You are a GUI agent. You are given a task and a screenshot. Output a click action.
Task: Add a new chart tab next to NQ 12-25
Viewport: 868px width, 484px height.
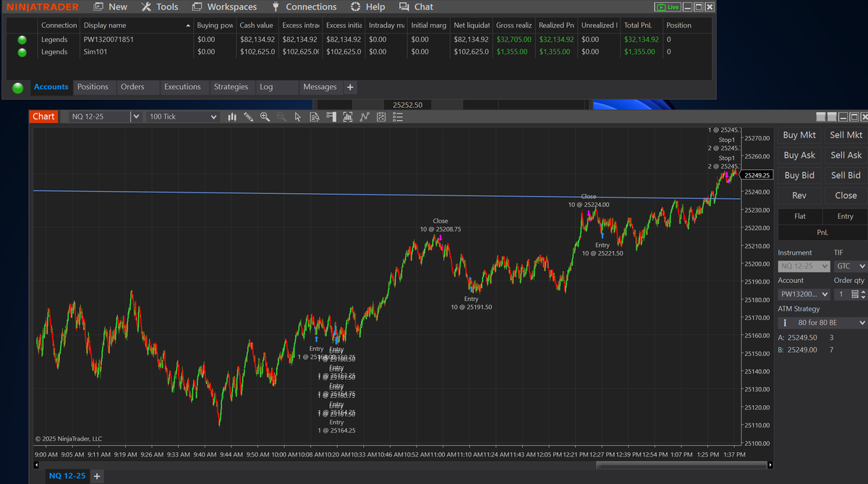[x=97, y=476]
